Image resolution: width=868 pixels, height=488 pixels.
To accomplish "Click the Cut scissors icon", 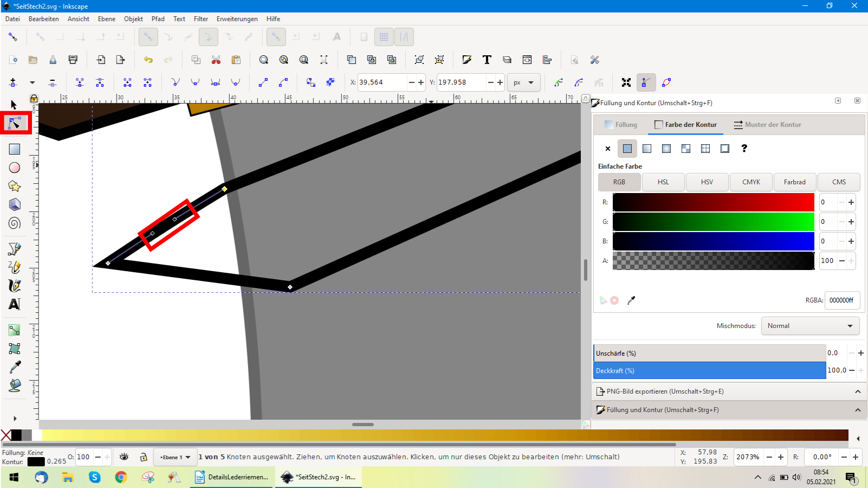I will click(x=216, y=60).
